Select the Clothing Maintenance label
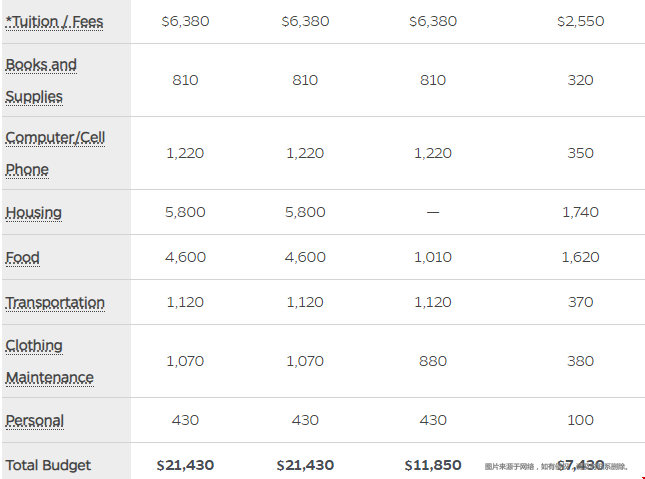The height and width of the screenshot is (479, 645). click(49, 362)
